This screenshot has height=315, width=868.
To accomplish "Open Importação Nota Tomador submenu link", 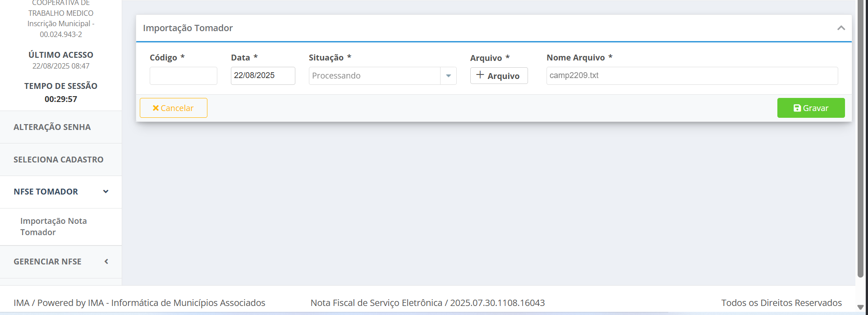I will (x=53, y=227).
